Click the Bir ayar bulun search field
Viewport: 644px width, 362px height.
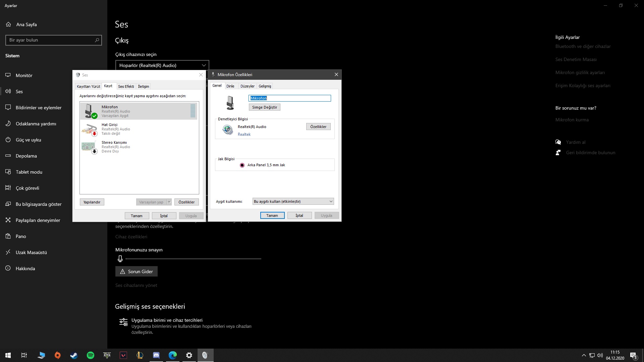[x=50, y=40]
